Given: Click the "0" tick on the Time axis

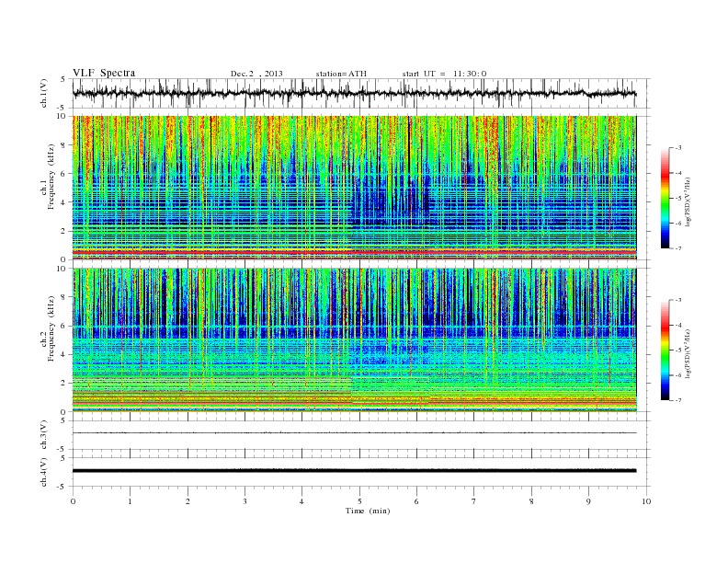Looking at the screenshot, I should 73,501.
